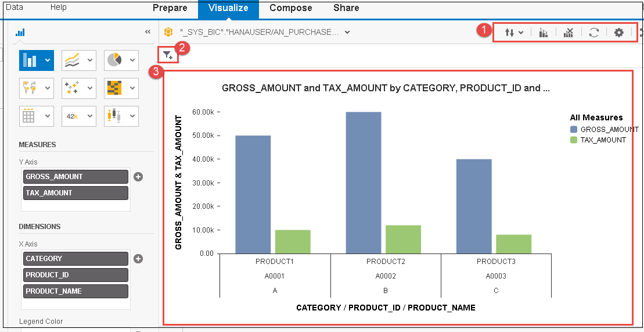Select the bar chart type icon
644x332 pixels.
(x=30, y=60)
